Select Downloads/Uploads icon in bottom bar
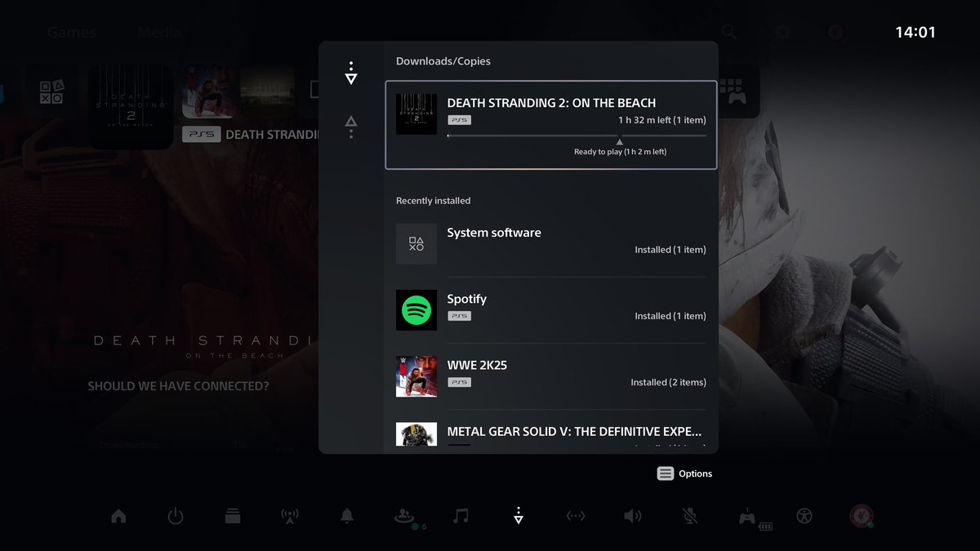Screen dimensions: 980x551 pos(518,516)
